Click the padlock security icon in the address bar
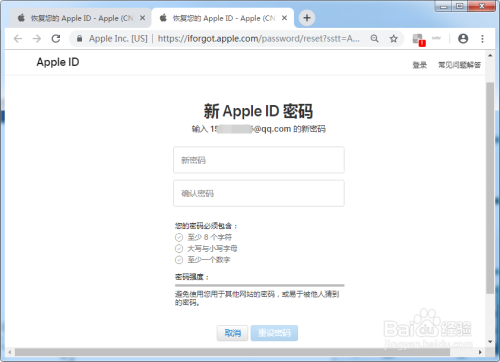Image resolution: width=500 pixels, height=362 pixels. click(79, 39)
